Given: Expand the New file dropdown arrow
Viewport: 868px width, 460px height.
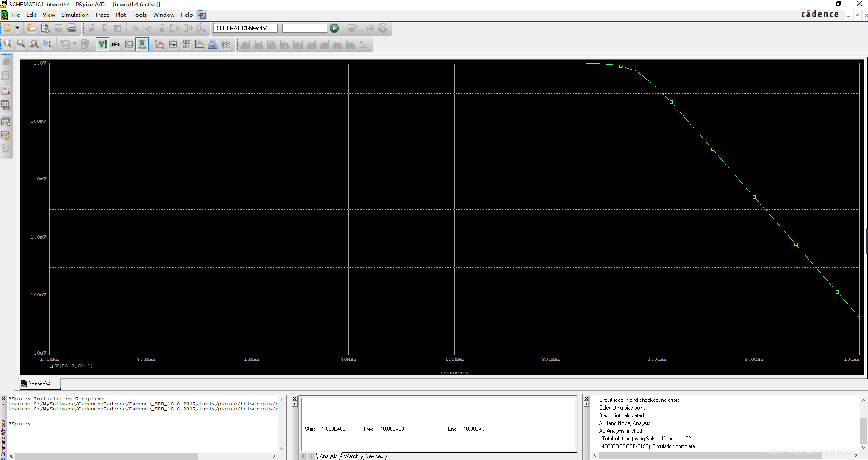Looking at the screenshot, I should coord(17,28).
